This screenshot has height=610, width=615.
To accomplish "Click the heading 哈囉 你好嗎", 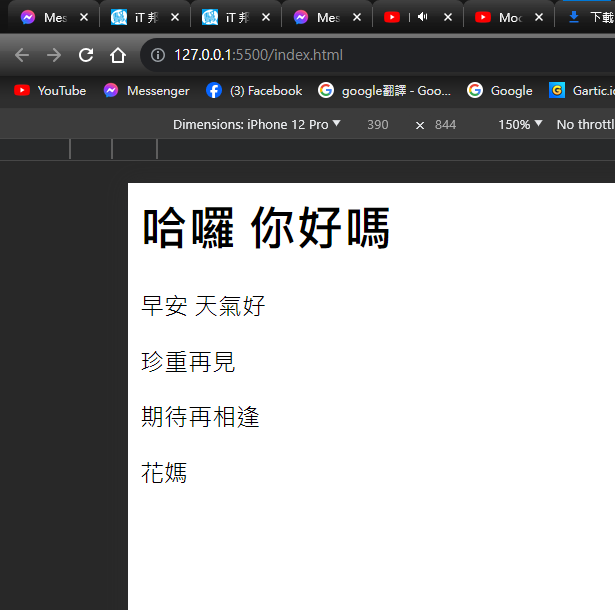I will [x=266, y=228].
